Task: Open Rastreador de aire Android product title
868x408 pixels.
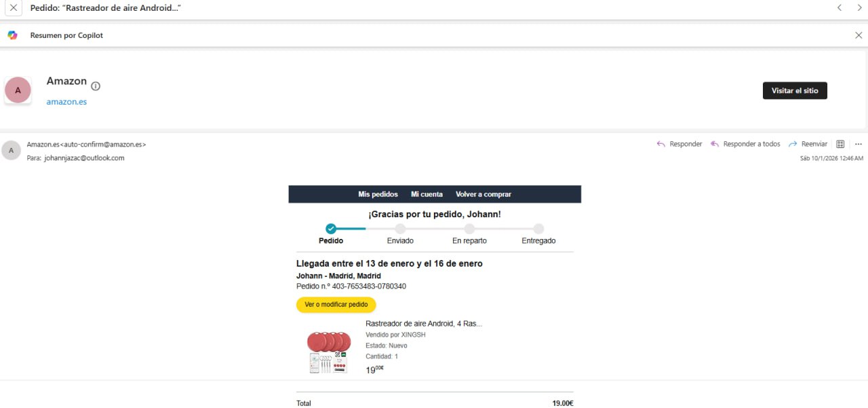Action: [x=424, y=324]
